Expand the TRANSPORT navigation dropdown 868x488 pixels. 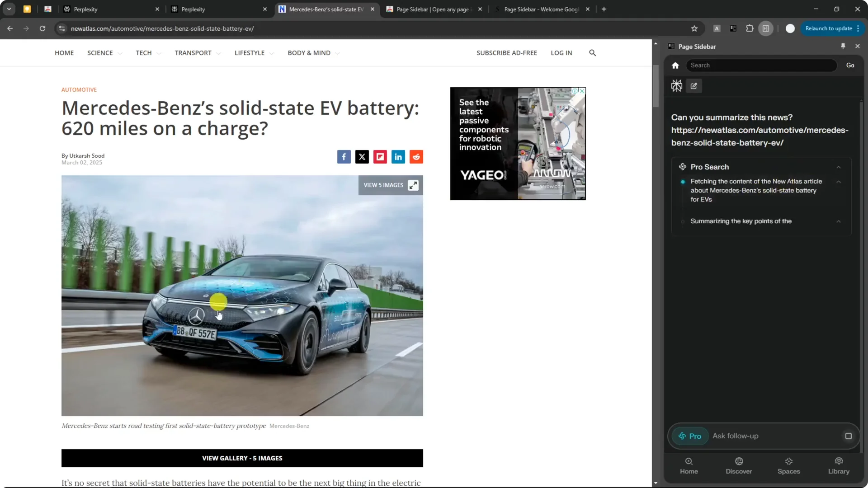219,53
